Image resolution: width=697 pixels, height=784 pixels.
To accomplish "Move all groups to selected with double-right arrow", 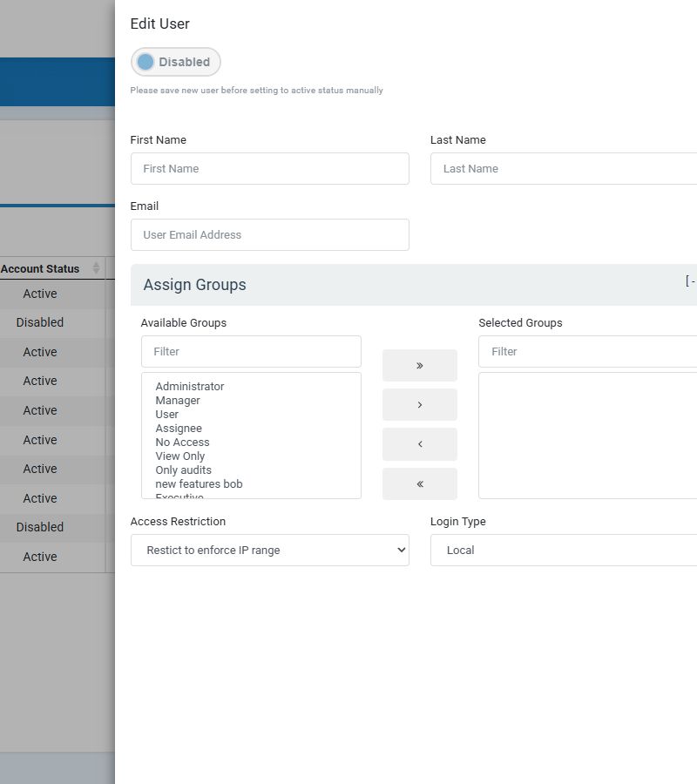I will point(419,366).
